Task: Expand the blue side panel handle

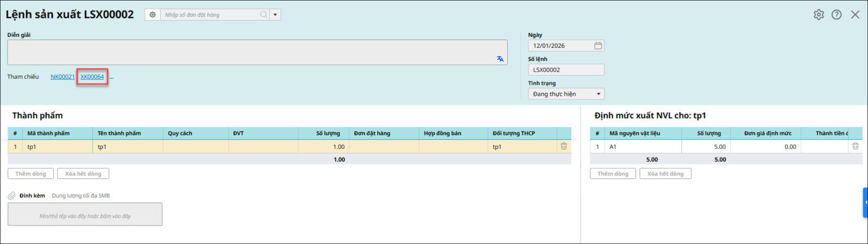Action: [x=865, y=202]
